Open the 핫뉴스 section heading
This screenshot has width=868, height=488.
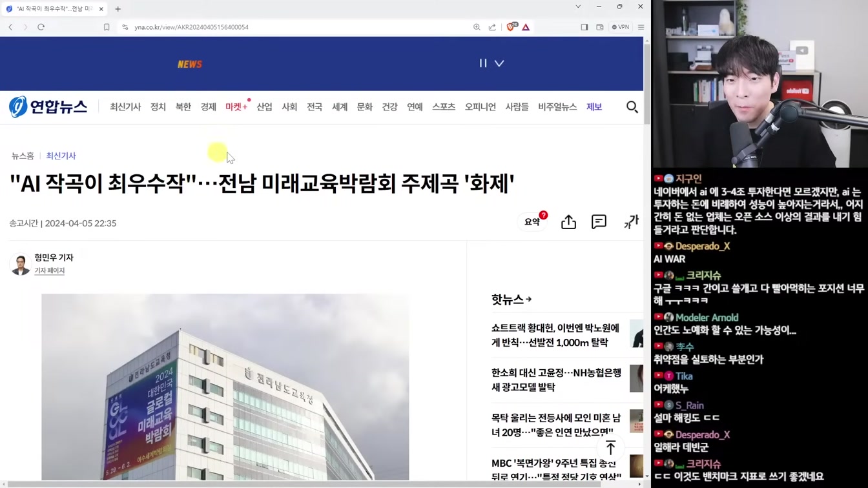tap(512, 300)
